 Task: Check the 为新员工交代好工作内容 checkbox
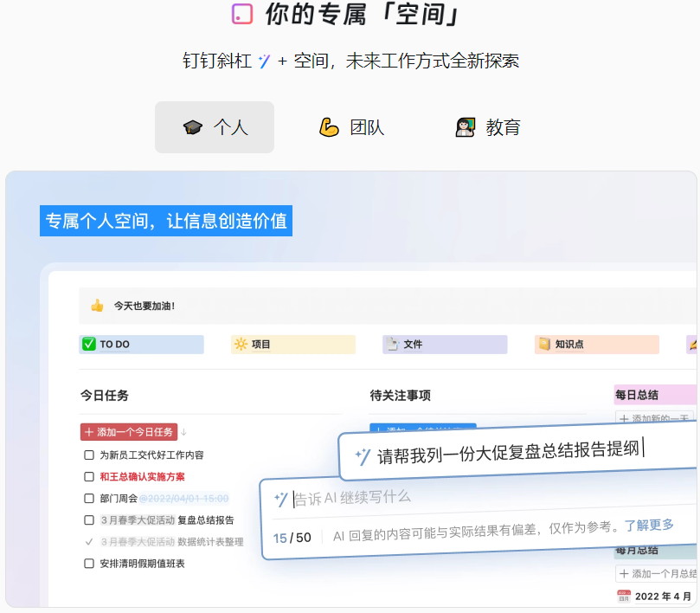click(89, 455)
